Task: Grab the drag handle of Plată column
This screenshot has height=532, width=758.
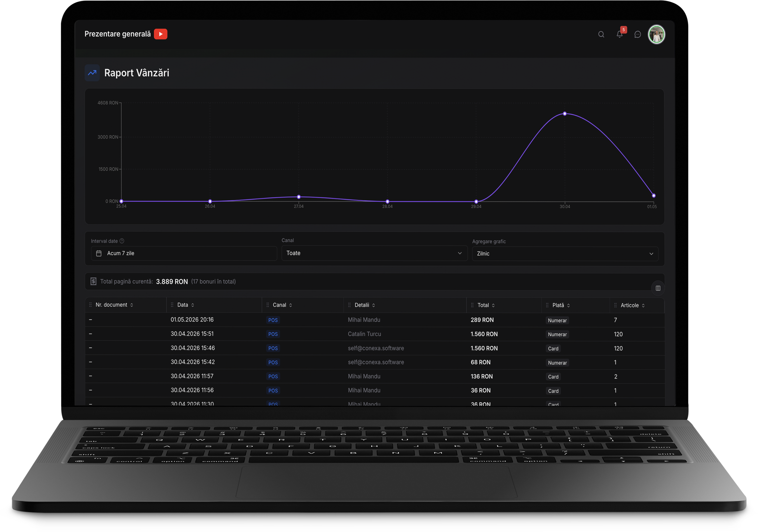Action: [x=547, y=306]
